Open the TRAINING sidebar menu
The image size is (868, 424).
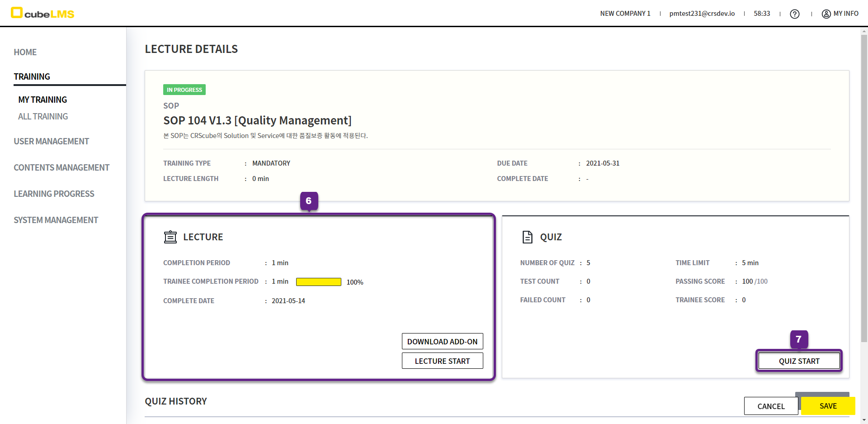coord(32,76)
